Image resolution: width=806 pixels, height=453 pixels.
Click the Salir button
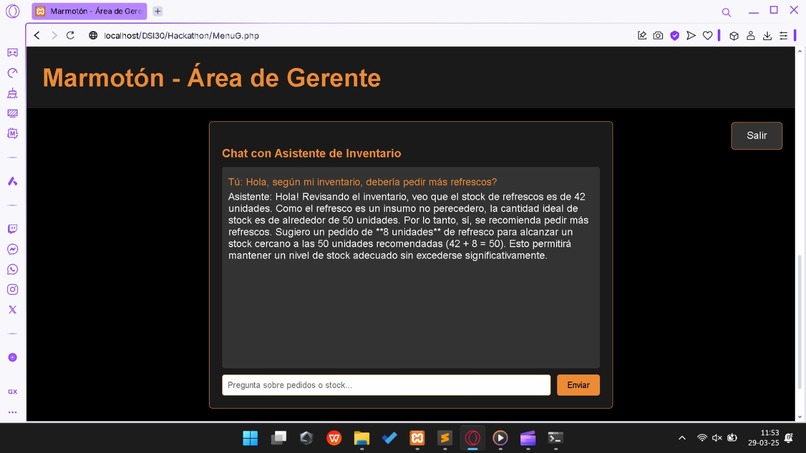(x=757, y=136)
